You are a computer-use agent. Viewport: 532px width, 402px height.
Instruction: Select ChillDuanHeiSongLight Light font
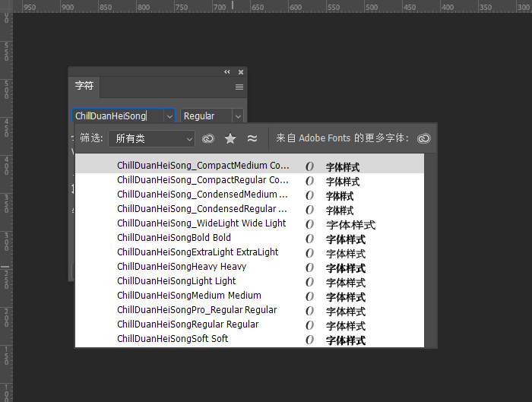tap(250, 281)
